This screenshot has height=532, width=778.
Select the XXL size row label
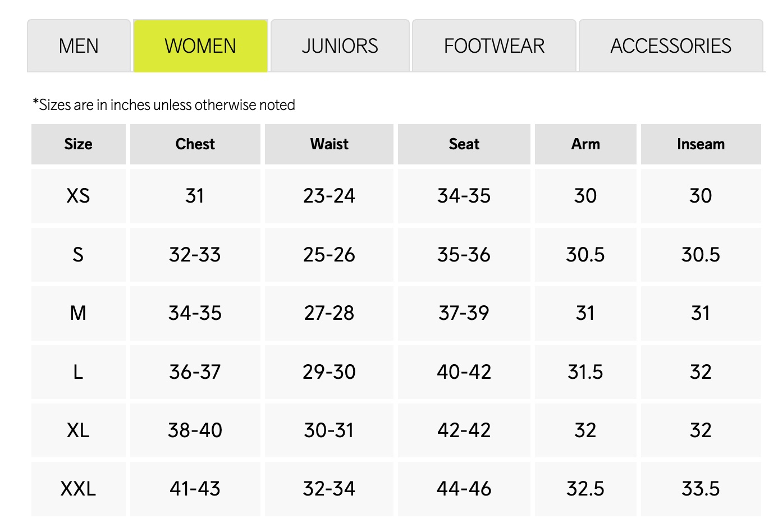point(78,489)
